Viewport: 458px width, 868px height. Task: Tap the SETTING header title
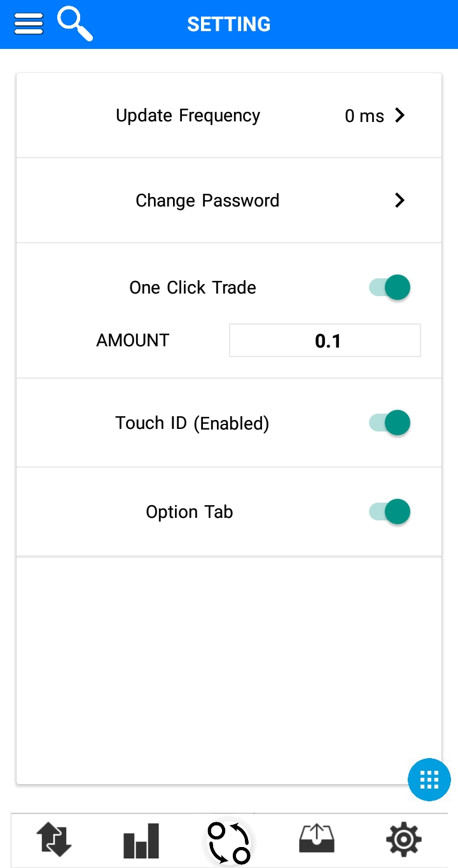tap(229, 24)
